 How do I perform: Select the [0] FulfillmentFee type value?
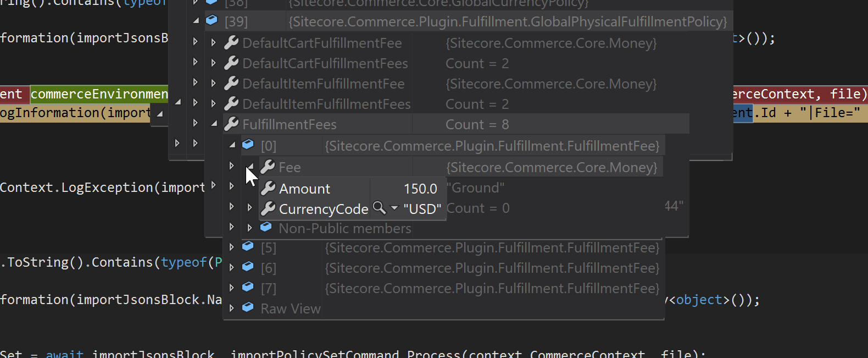click(x=492, y=146)
